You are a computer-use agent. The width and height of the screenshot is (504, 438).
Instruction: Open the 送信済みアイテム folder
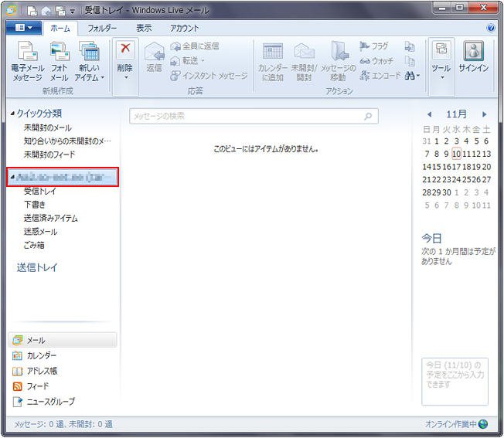(51, 219)
